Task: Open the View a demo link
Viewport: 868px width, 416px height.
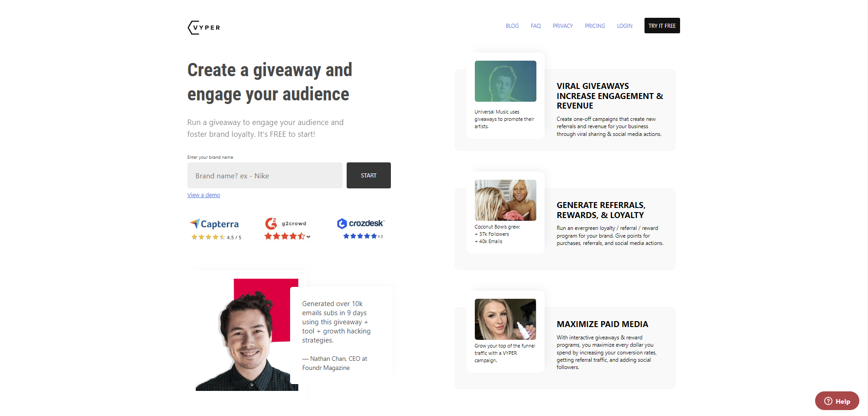Action: tap(203, 195)
